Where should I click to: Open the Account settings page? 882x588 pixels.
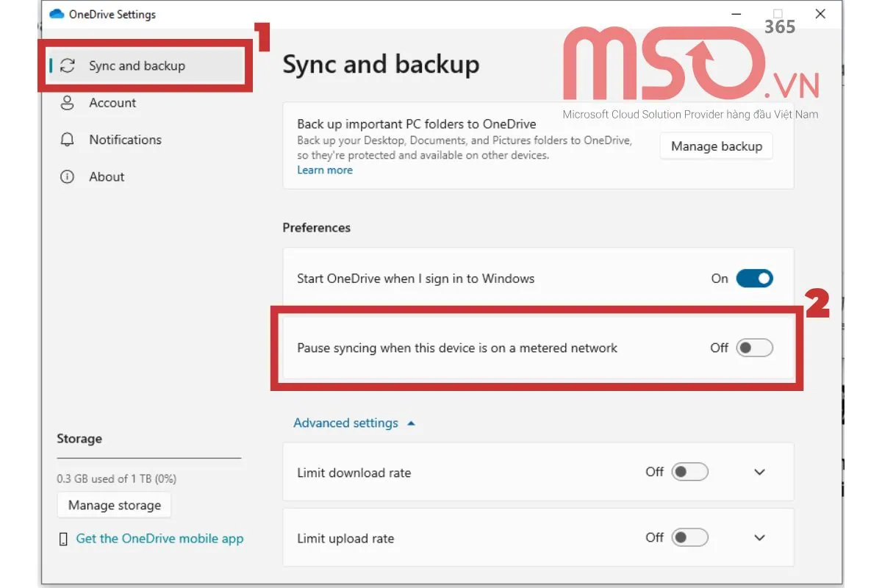(112, 103)
